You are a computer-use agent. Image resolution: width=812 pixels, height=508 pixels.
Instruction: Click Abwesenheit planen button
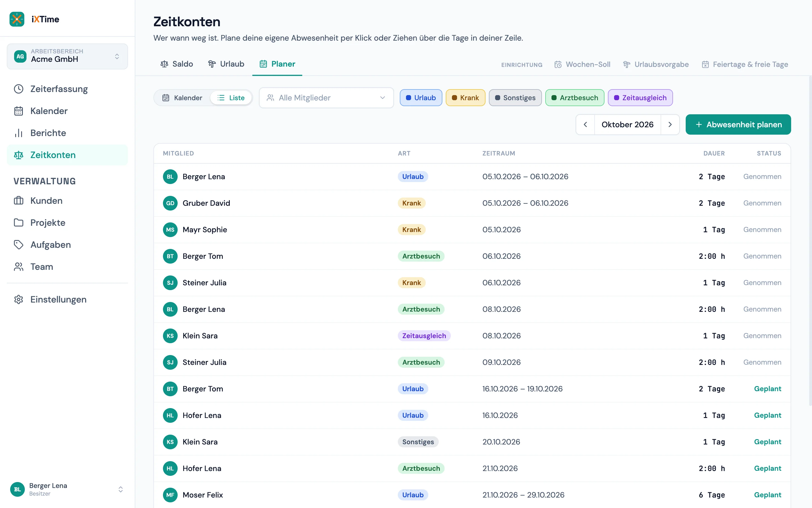point(738,125)
